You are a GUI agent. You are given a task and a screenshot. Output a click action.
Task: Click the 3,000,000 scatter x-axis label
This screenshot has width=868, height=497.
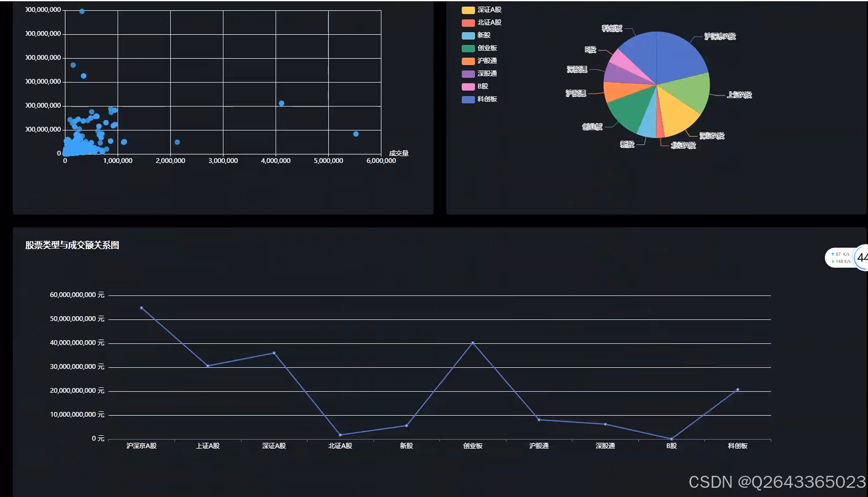pos(223,161)
